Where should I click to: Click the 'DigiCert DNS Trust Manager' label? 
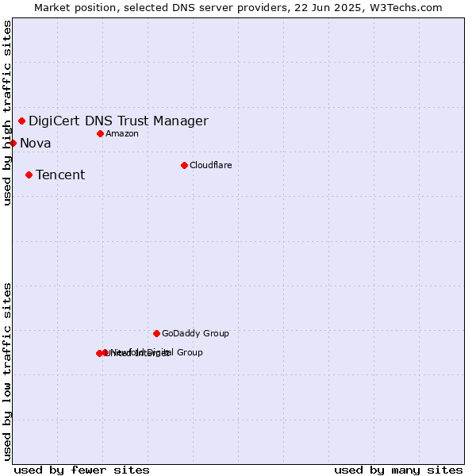coord(118,121)
